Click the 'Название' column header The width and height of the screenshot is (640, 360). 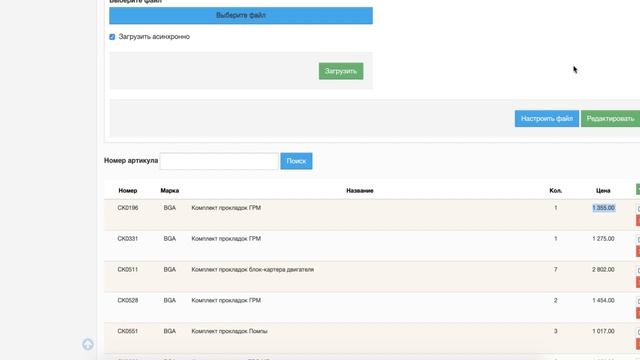(x=360, y=191)
